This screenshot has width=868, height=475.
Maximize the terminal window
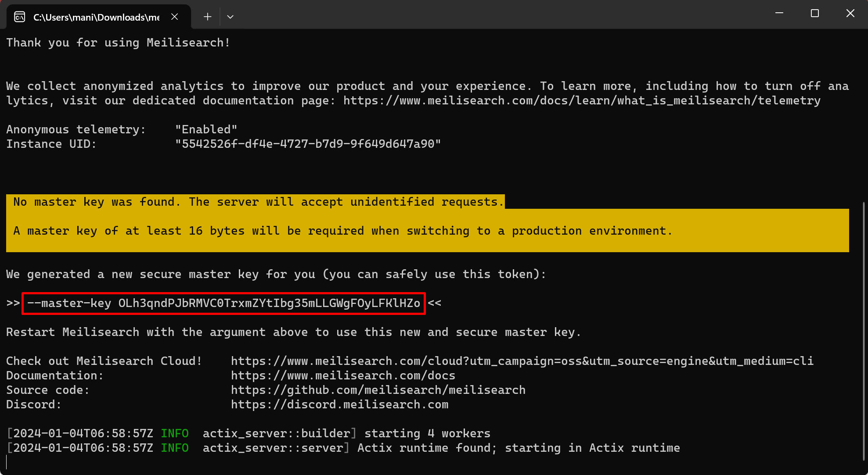pos(814,13)
